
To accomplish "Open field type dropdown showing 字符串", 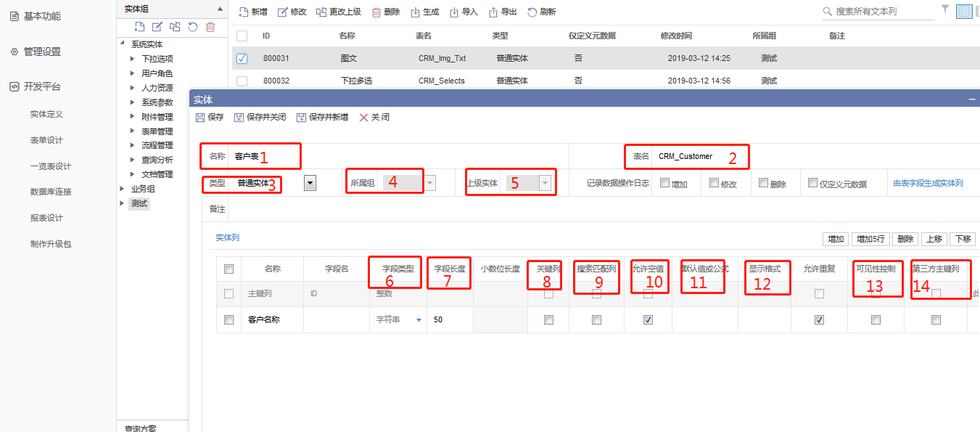I will point(419,319).
